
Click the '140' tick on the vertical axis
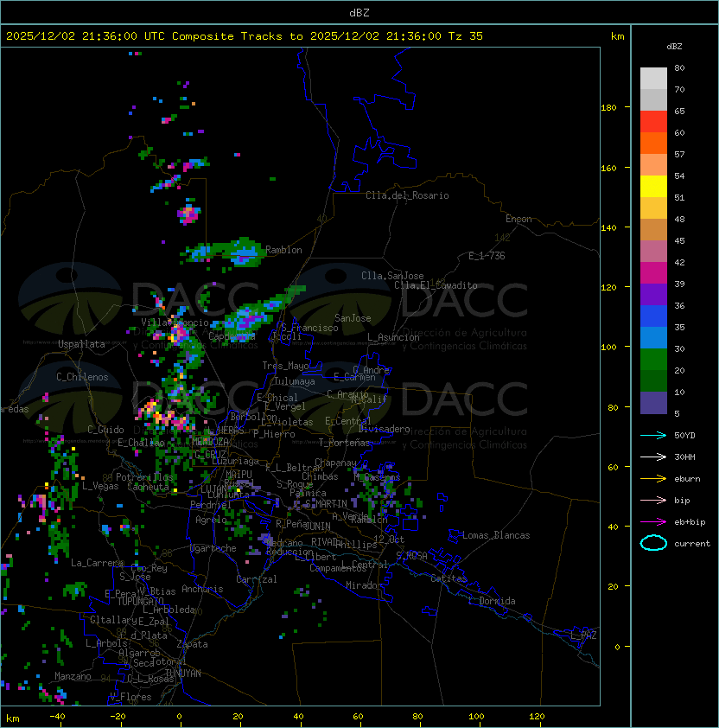pos(608,228)
